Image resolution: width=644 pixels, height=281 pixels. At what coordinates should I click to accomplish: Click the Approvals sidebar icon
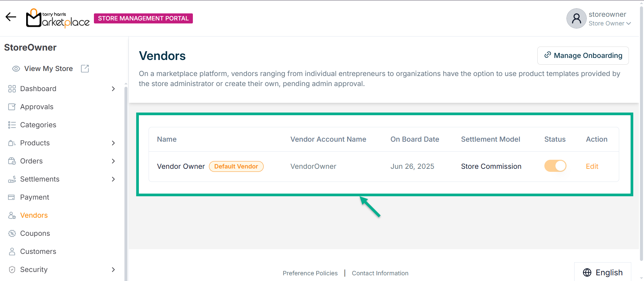(12, 107)
